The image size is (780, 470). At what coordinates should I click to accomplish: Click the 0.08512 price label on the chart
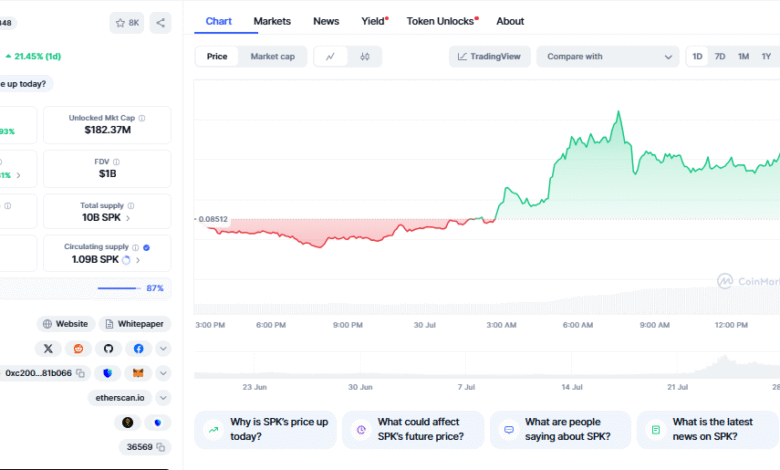[212, 219]
